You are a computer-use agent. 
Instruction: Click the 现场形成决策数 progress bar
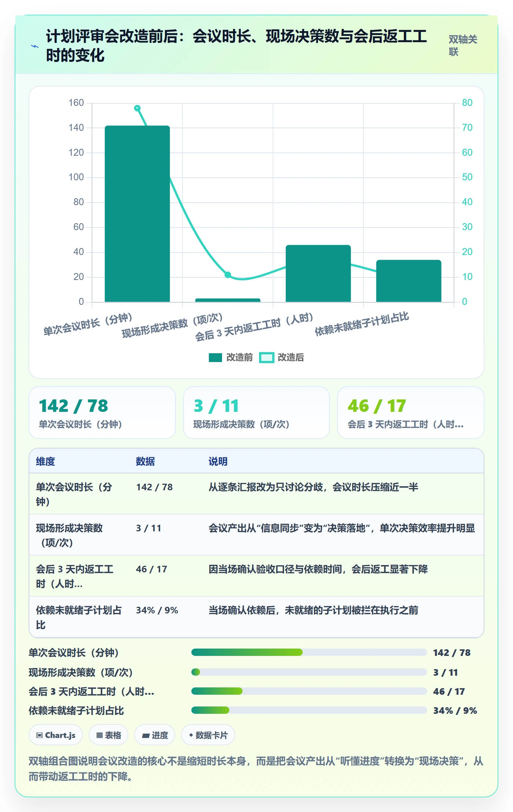(309, 672)
